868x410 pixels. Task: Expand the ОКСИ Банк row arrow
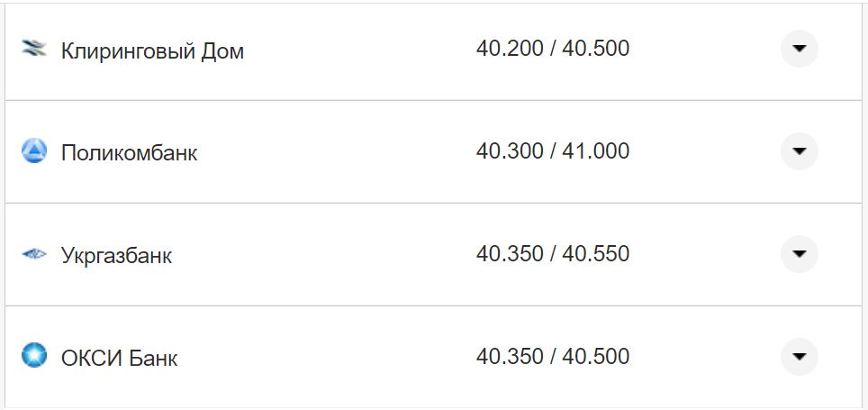(x=799, y=357)
